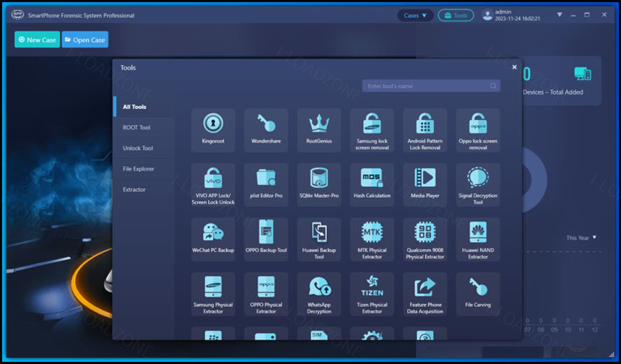The image size is (621, 364).
Task: Launch Qualcomm 9008 Physical Extractor
Action: tap(425, 239)
